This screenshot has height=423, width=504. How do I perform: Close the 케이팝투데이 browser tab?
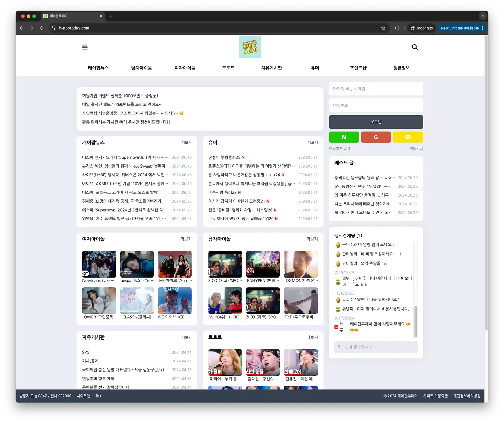pos(101,16)
